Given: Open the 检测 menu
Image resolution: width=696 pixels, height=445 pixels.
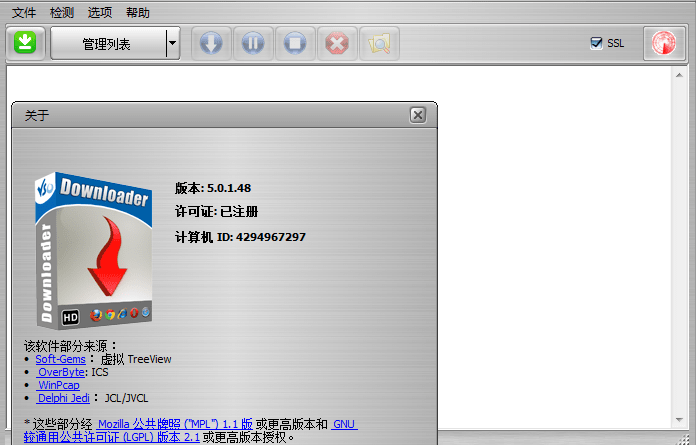Looking at the screenshot, I should [x=62, y=13].
